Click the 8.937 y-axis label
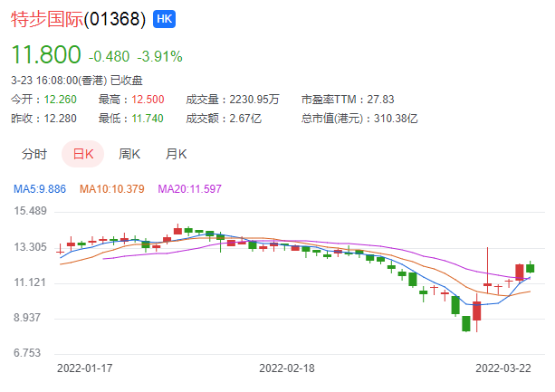555x392 pixels. click(27, 318)
